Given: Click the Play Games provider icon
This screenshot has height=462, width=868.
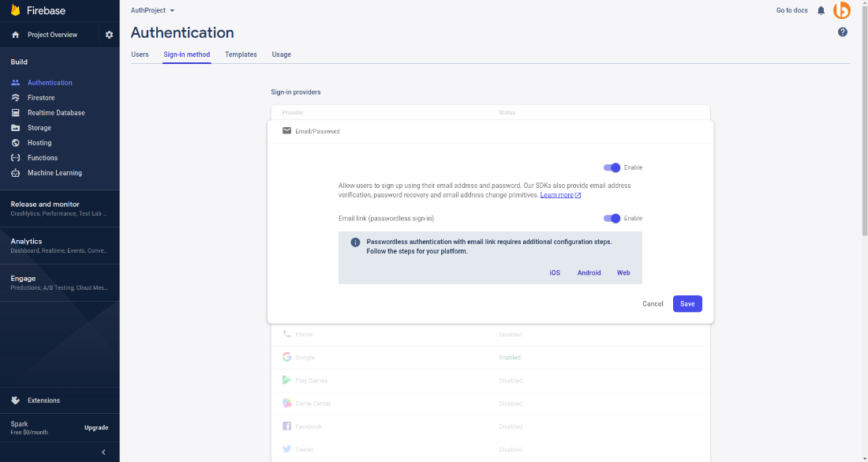Looking at the screenshot, I should (x=286, y=380).
